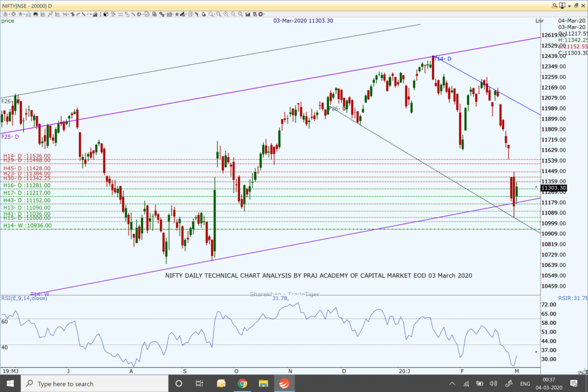Click the current price tag 11303.30
This screenshot has height=392, width=588.
coord(554,188)
